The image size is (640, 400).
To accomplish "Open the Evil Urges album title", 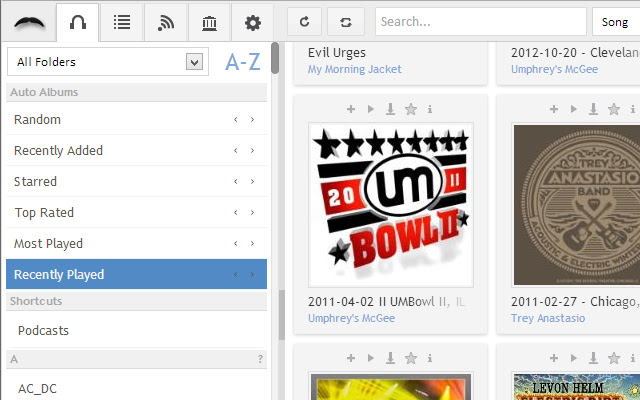I will pyautogui.click(x=337, y=53).
